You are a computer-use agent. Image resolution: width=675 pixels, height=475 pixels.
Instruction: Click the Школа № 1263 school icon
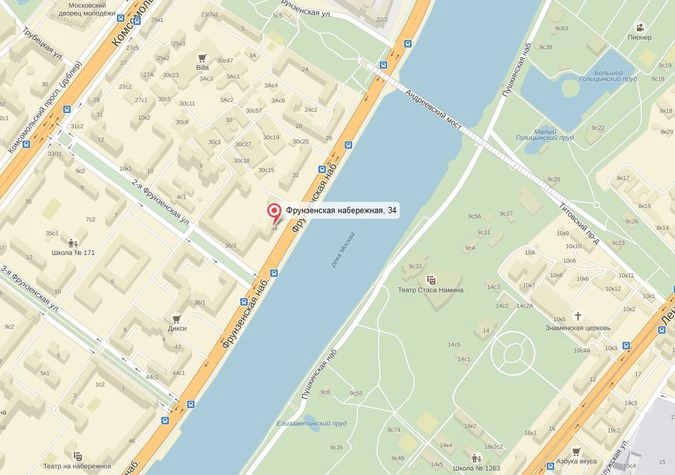(476, 458)
